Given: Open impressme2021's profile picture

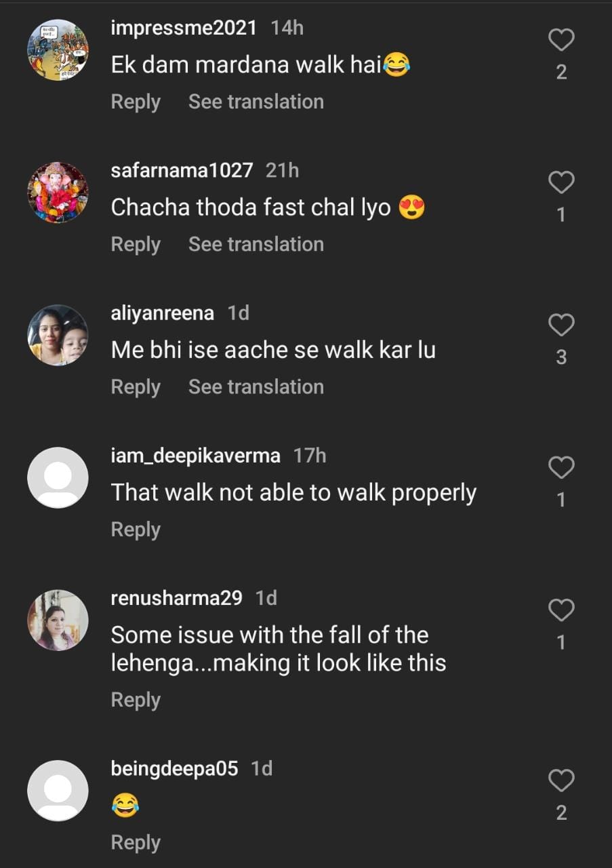Looking at the screenshot, I should [x=58, y=50].
